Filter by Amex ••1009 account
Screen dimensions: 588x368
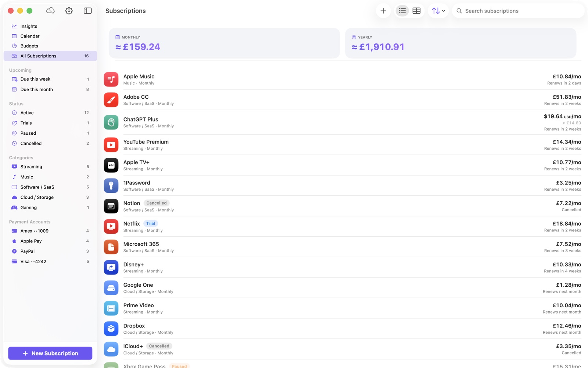click(x=50, y=231)
